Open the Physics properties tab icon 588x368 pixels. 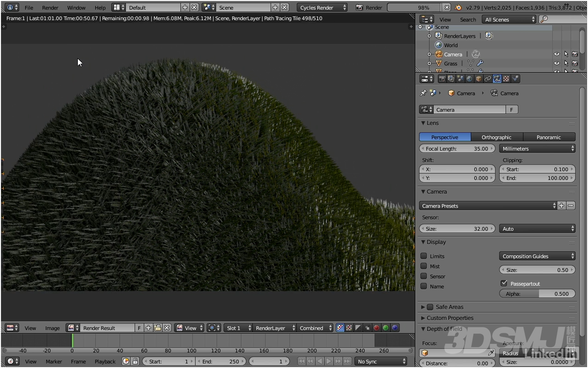[515, 79]
